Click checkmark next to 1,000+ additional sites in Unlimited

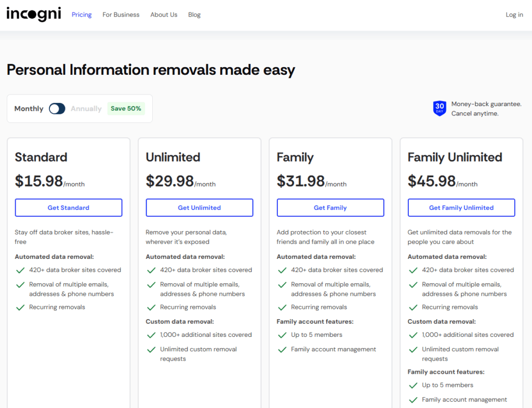click(152, 335)
